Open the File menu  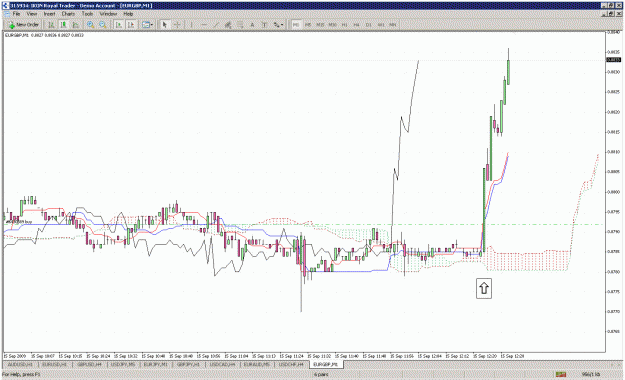16,14
